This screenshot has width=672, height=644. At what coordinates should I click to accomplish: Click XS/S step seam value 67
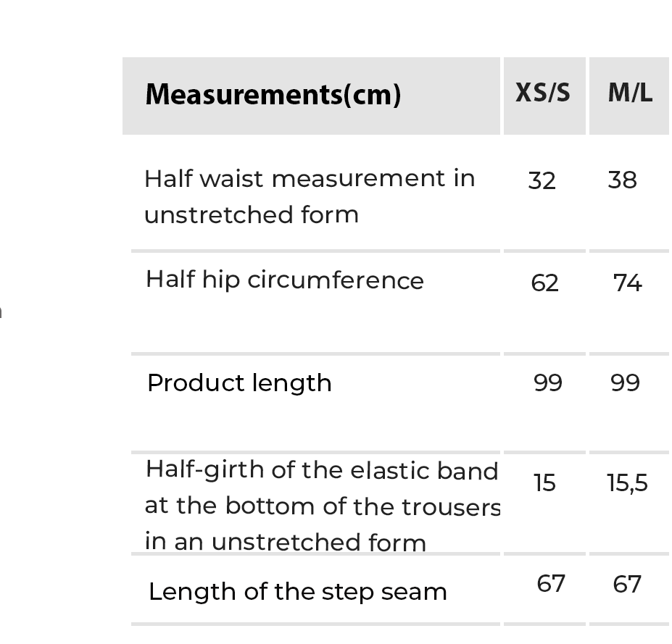click(x=550, y=583)
